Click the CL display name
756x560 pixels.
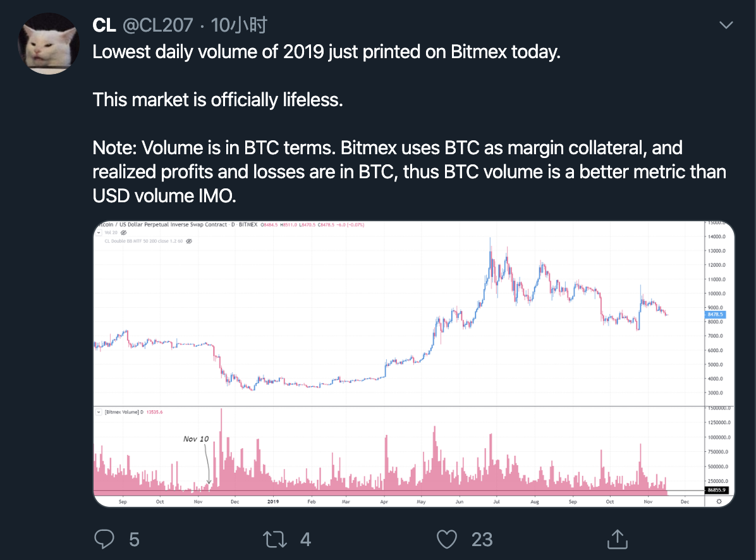(x=103, y=25)
